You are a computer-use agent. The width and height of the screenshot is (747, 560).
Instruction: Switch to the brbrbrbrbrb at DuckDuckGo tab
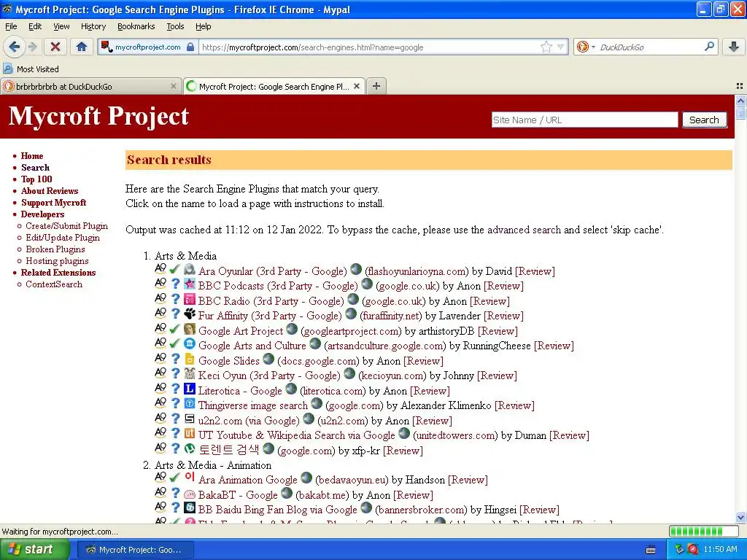(90, 86)
